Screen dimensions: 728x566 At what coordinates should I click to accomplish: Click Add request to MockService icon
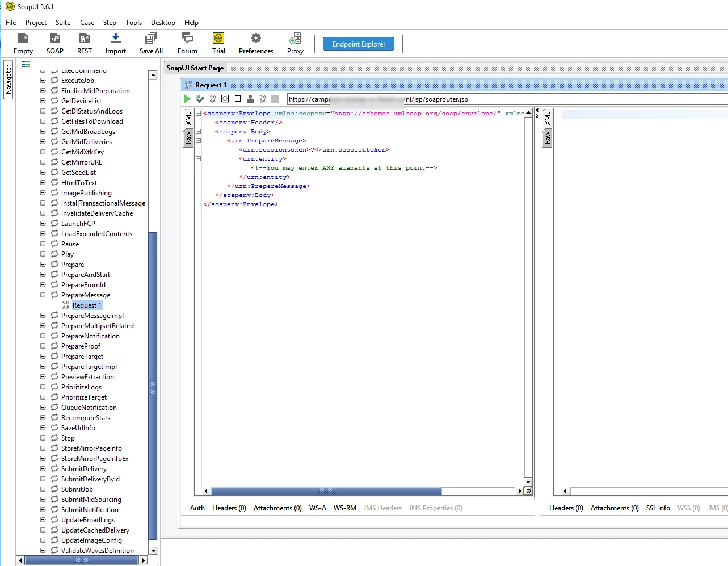pyautogui.click(x=213, y=99)
